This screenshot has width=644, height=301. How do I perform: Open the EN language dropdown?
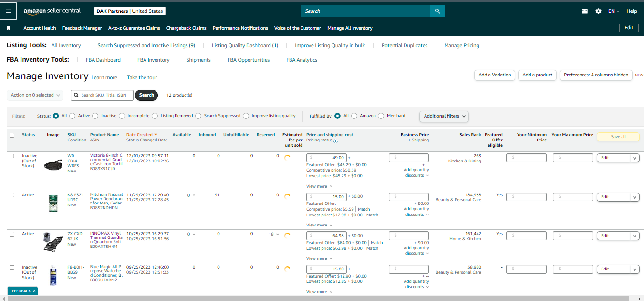[613, 11]
